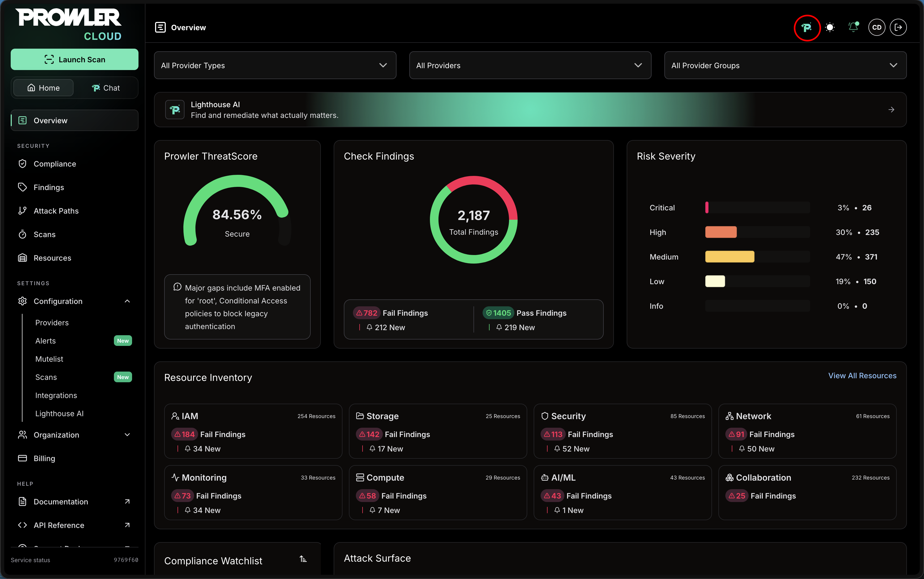Screen dimensions: 924x579
Task: Switch to the Chat tab
Action: point(106,88)
